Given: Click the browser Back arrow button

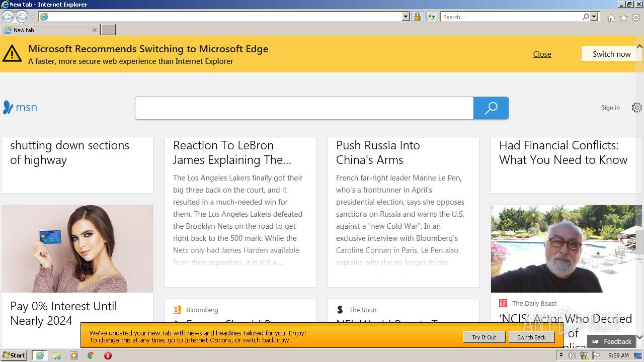Looking at the screenshot, I should (x=8, y=17).
